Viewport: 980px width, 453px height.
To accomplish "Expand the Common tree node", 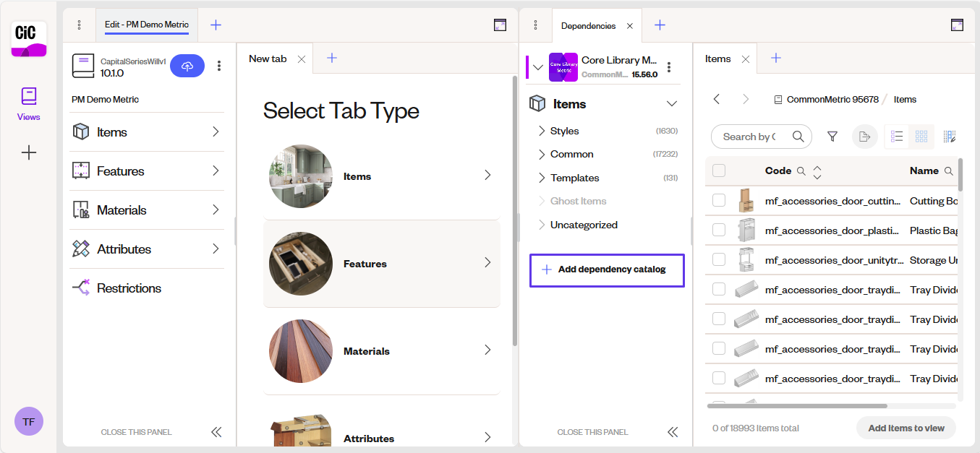I will [x=542, y=154].
